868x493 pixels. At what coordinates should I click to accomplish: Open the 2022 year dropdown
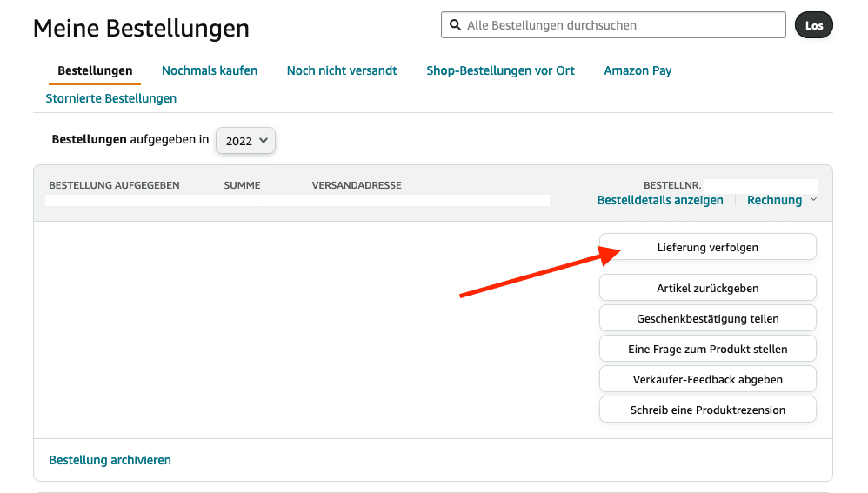pos(246,140)
